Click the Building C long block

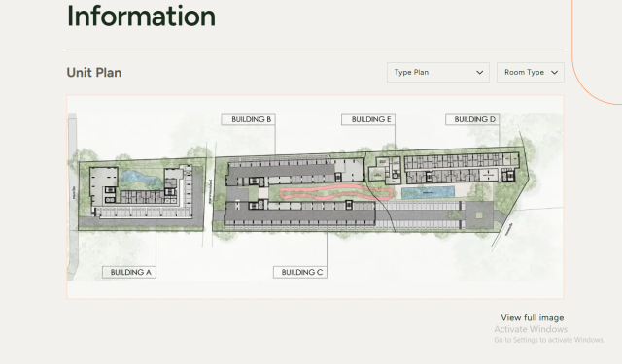300,215
